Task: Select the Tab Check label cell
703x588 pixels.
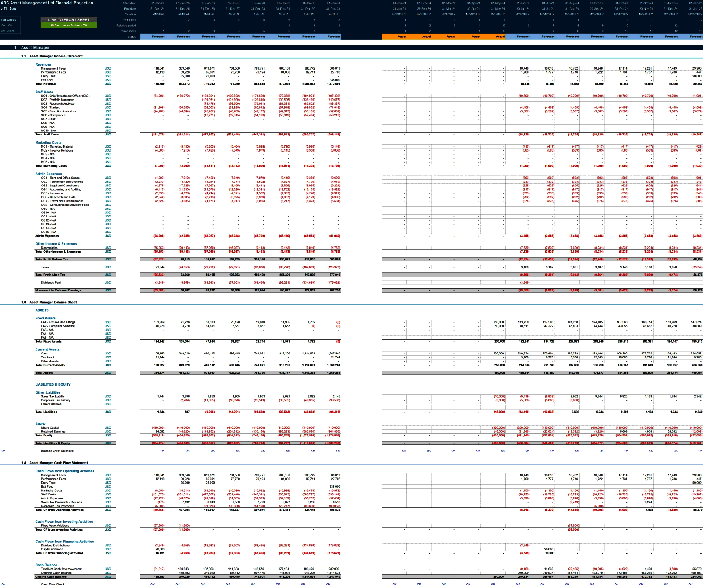Action: coord(8,20)
